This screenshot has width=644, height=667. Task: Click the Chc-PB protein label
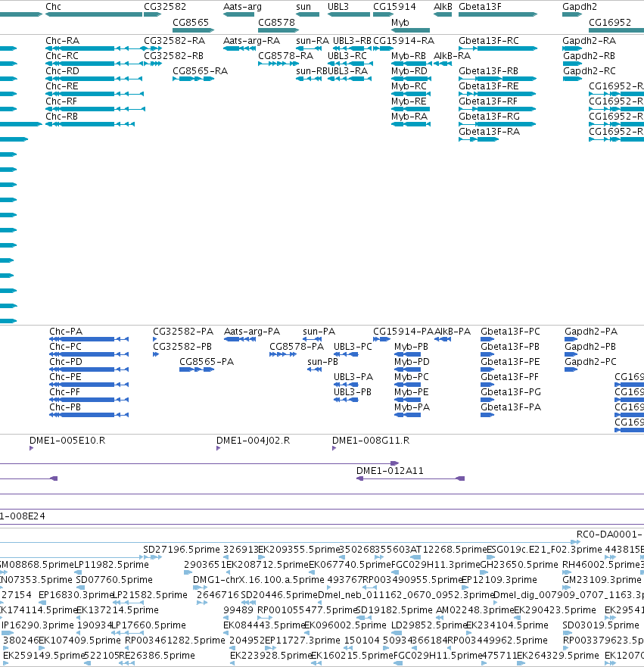point(65,407)
